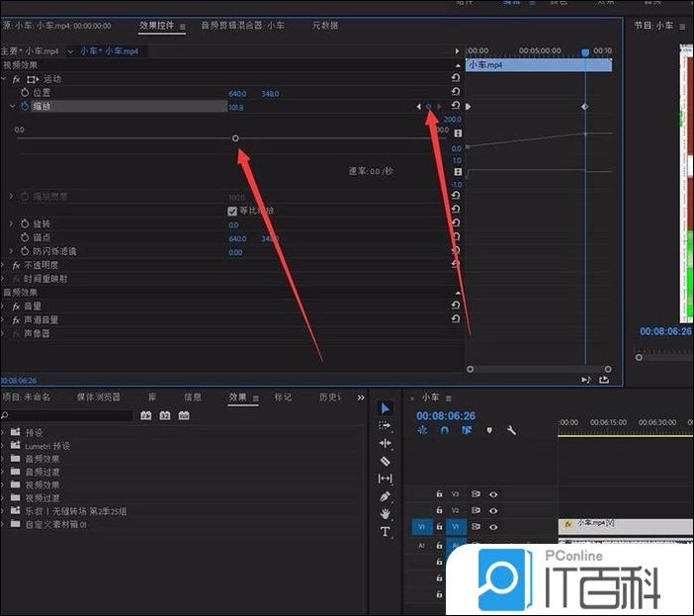Reset the 缩放 parameter
The height and width of the screenshot is (616, 694).
tap(456, 106)
